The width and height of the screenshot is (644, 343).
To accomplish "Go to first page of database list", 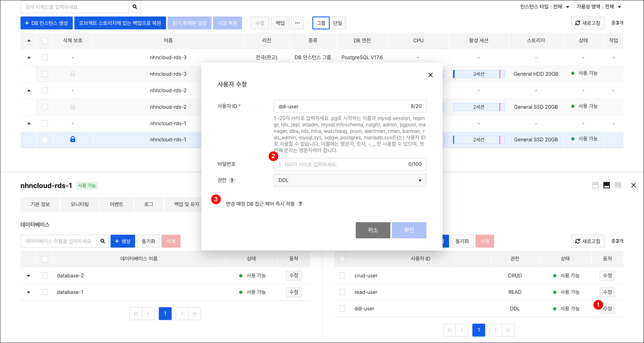I will click(x=136, y=314).
